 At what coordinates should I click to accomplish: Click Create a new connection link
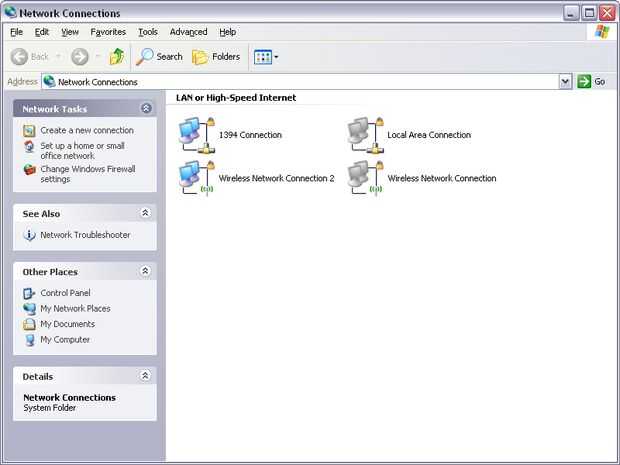click(x=87, y=130)
